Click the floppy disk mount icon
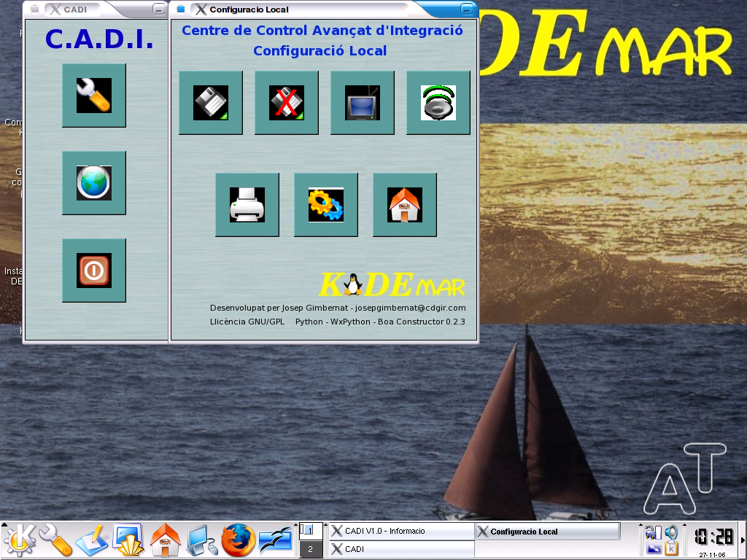The height and width of the screenshot is (560, 747). coord(211,103)
